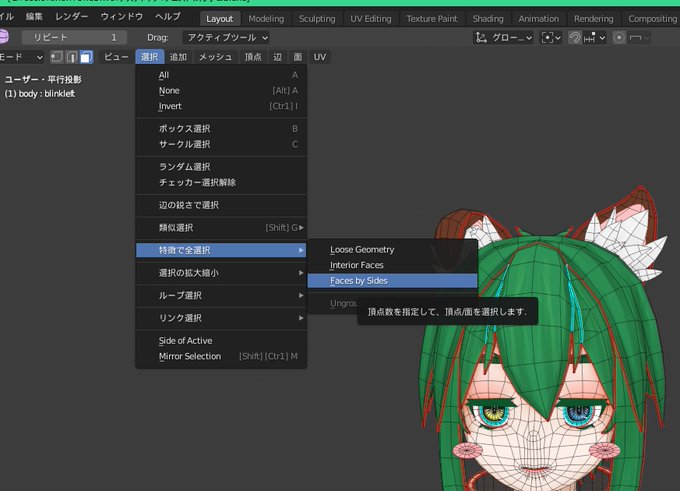Open the メッシュ header menu
This screenshot has width=680, height=491.
point(216,57)
